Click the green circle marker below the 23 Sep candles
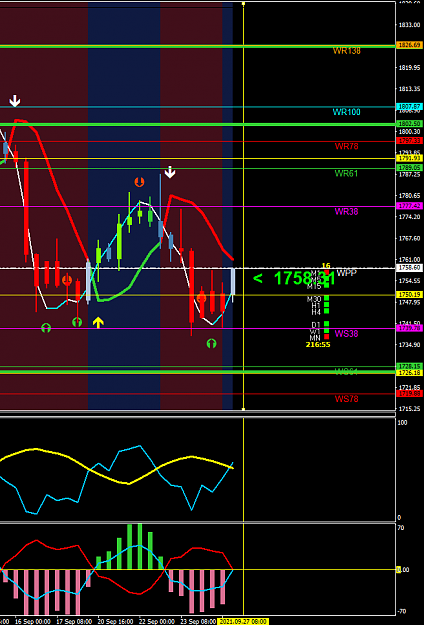 click(x=211, y=343)
